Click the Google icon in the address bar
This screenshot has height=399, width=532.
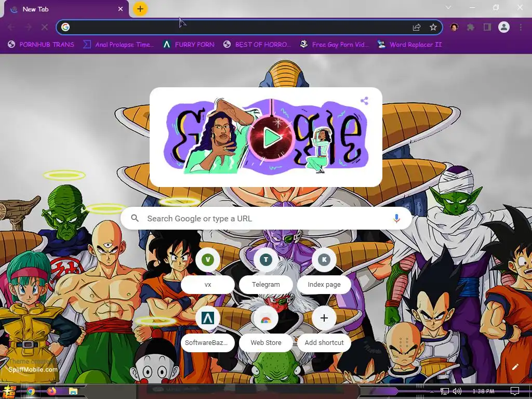point(65,27)
